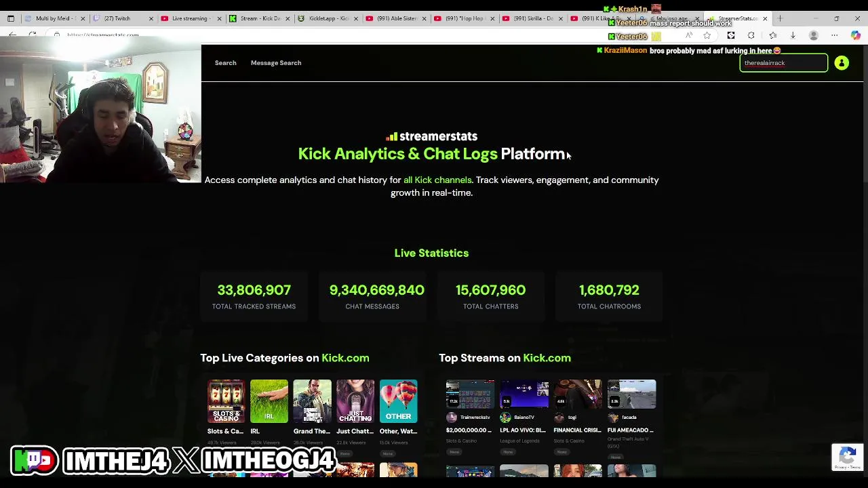Open the browser tab actions menu icon
The width and height of the screenshot is (868, 488).
tap(11, 18)
